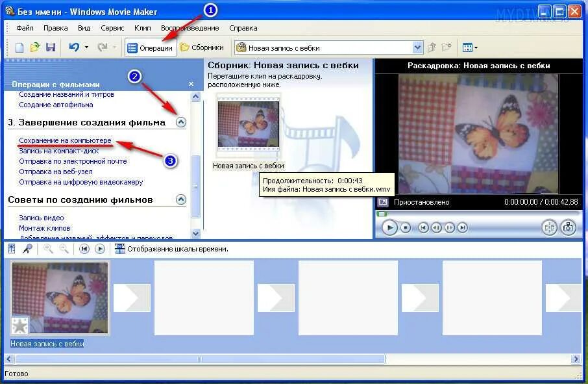Click the redo arrow icon

point(103,47)
